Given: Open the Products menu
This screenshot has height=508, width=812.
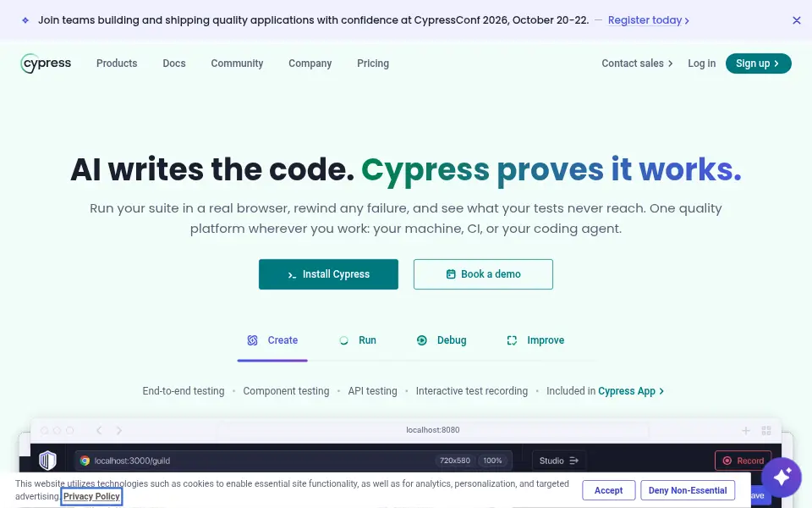Looking at the screenshot, I should (117, 63).
